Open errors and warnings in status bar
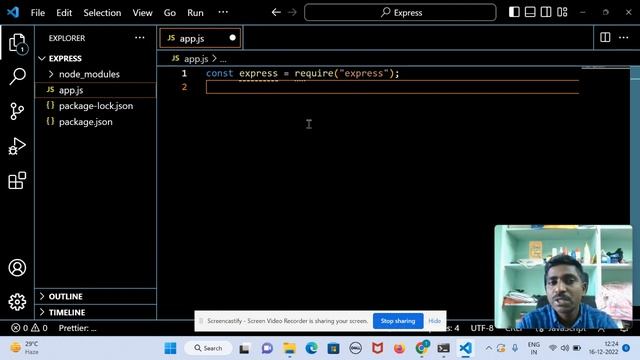 (29, 328)
